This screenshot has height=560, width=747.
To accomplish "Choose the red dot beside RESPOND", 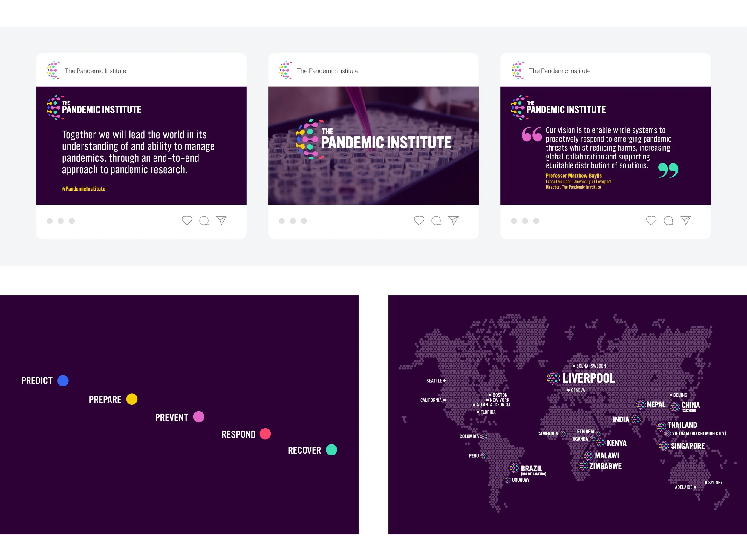I will [265, 434].
